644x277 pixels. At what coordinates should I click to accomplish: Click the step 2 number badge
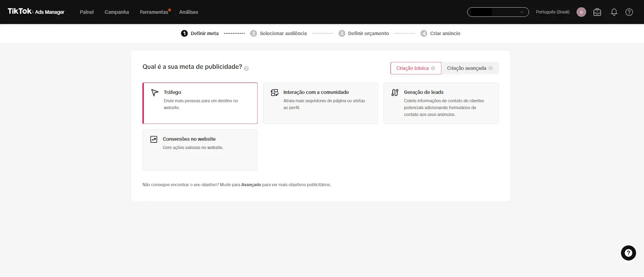(x=254, y=33)
